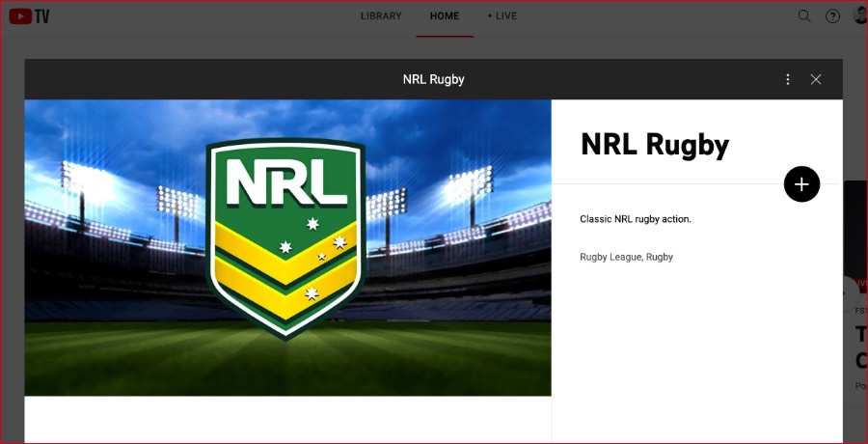Click the next arrow behind the dialog
The width and height of the screenshot is (868, 444).
click(852, 293)
